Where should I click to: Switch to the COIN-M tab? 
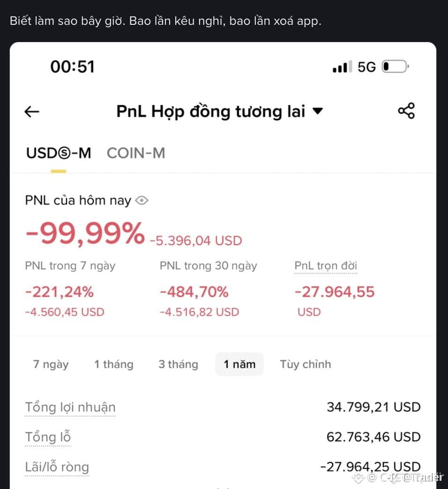click(136, 153)
